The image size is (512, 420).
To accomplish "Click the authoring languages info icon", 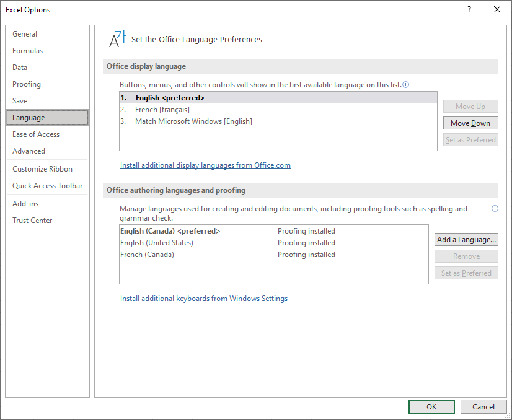I will tap(495, 209).
